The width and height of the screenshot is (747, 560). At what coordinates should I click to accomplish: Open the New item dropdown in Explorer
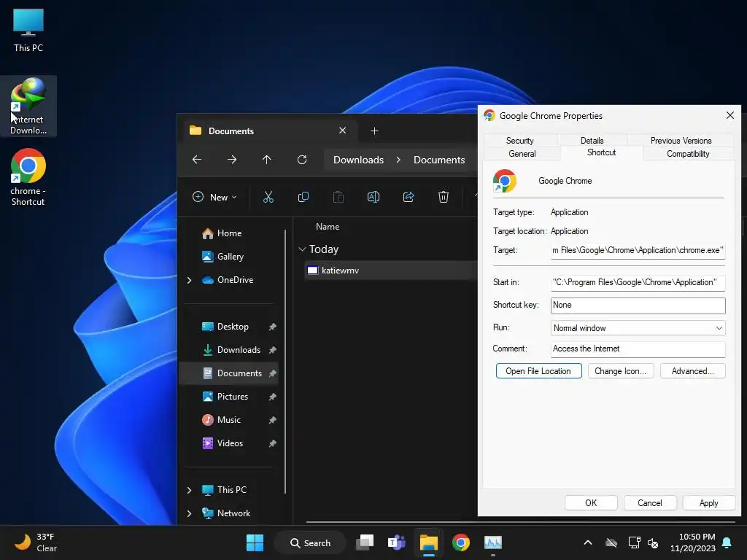point(215,197)
